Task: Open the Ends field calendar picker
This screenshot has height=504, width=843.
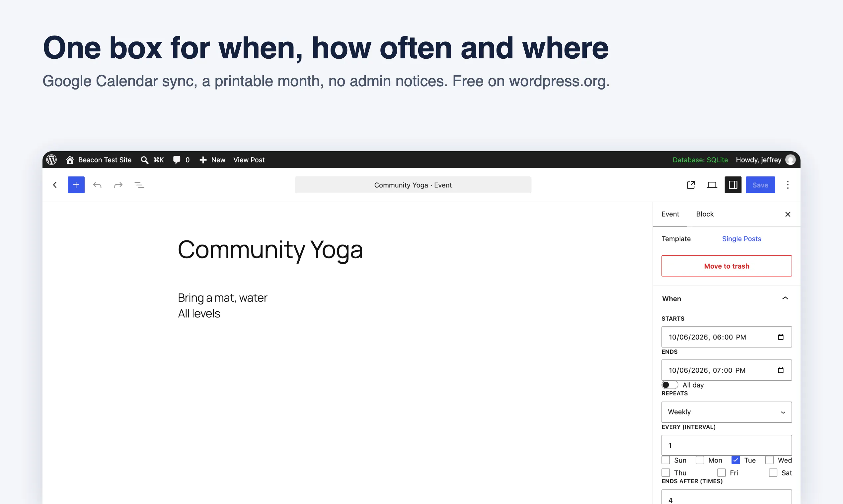Action: coord(781,370)
